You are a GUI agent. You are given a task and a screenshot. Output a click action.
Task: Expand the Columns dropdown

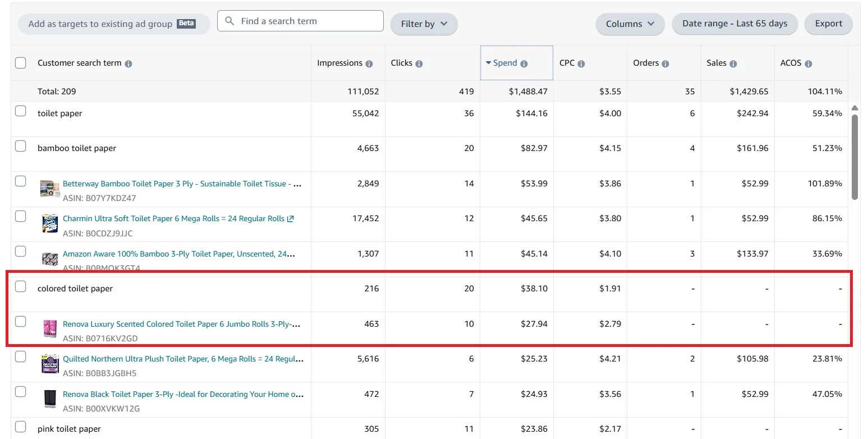tap(630, 24)
